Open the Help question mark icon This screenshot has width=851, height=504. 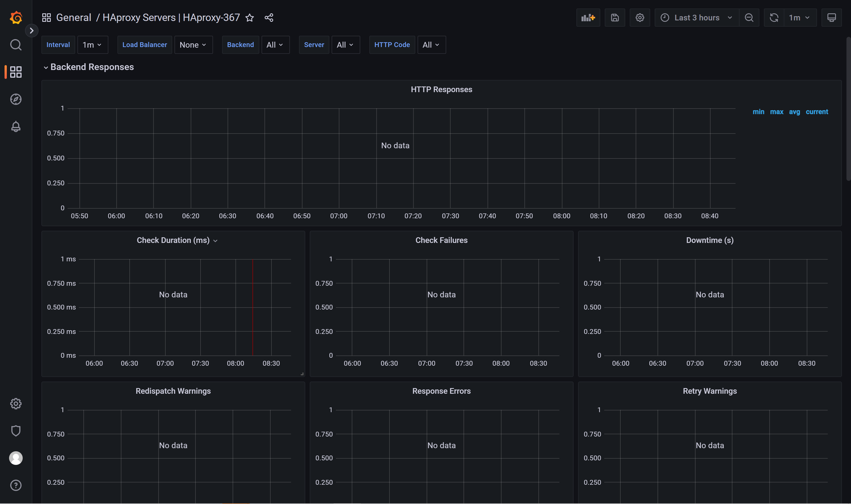(x=16, y=485)
